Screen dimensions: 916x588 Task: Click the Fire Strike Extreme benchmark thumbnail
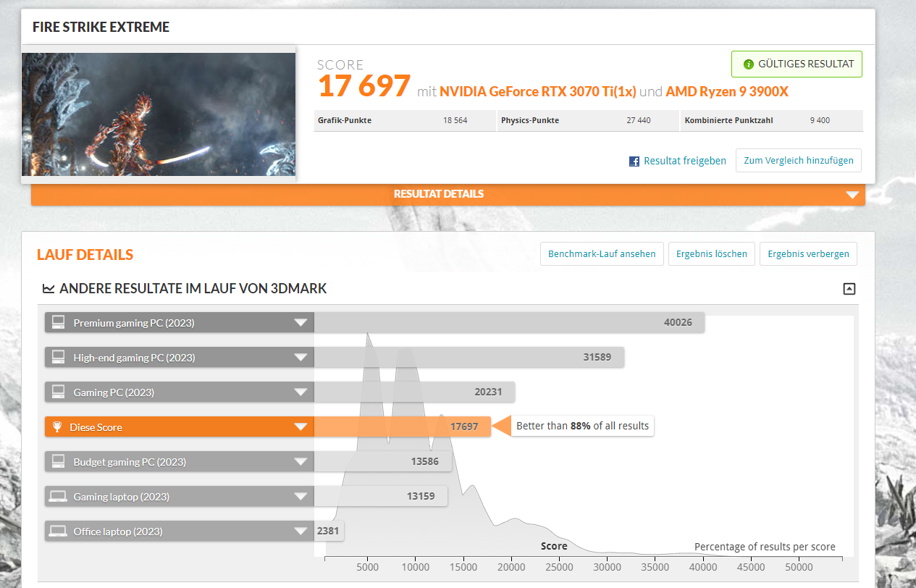click(x=159, y=114)
